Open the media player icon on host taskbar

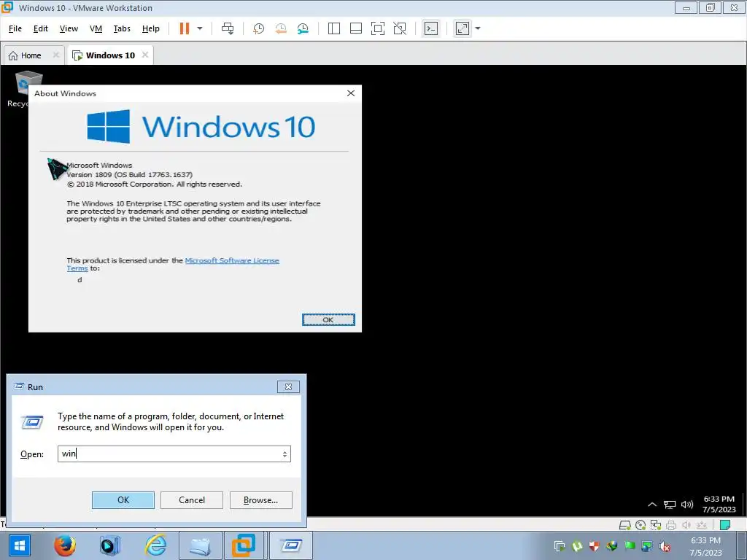pyautogui.click(x=110, y=545)
